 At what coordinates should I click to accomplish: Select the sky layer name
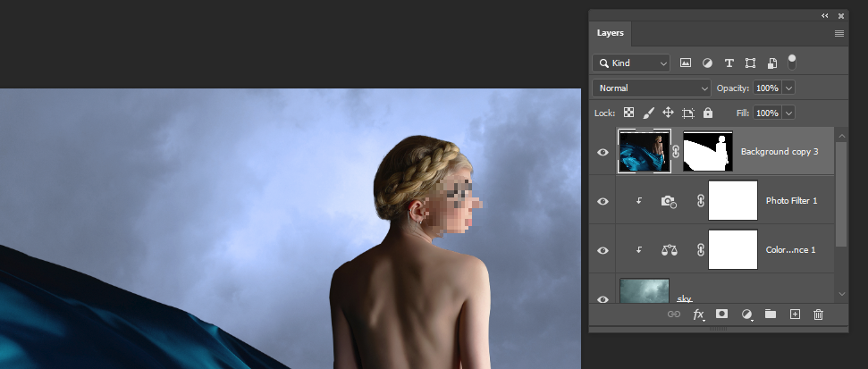pos(684,298)
